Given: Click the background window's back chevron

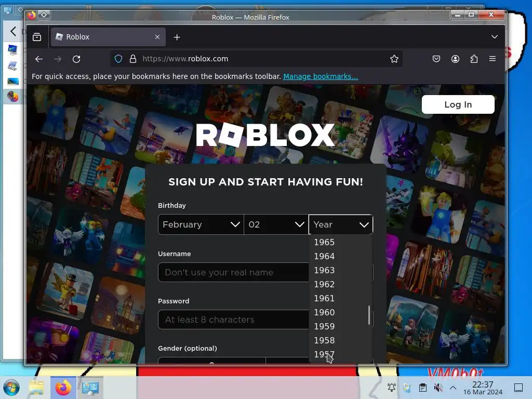Looking at the screenshot, I should coord(13,31).
